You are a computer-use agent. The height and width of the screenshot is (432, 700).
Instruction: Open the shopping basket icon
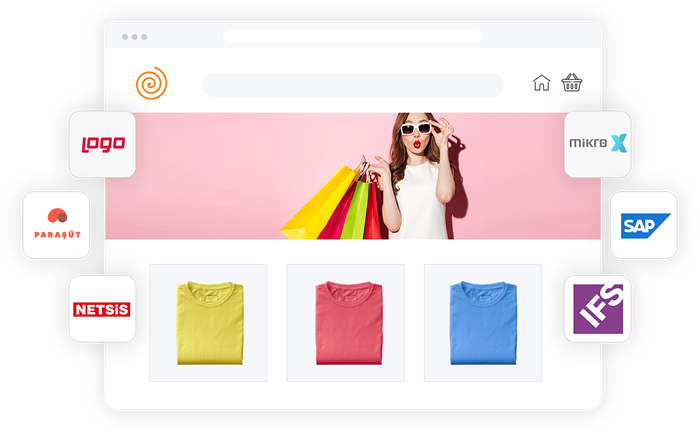point(572,83)
